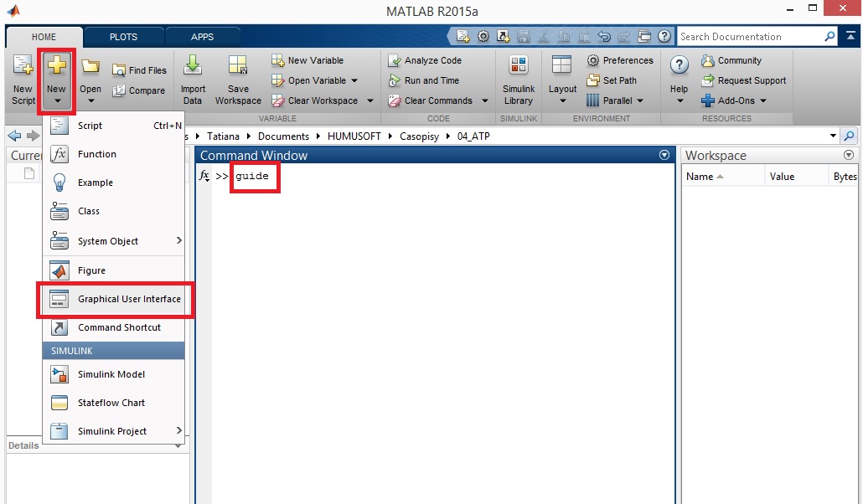Click the Import Data icon
The width and height of the screenshot is (863, 504).
[x=193, y=65]
